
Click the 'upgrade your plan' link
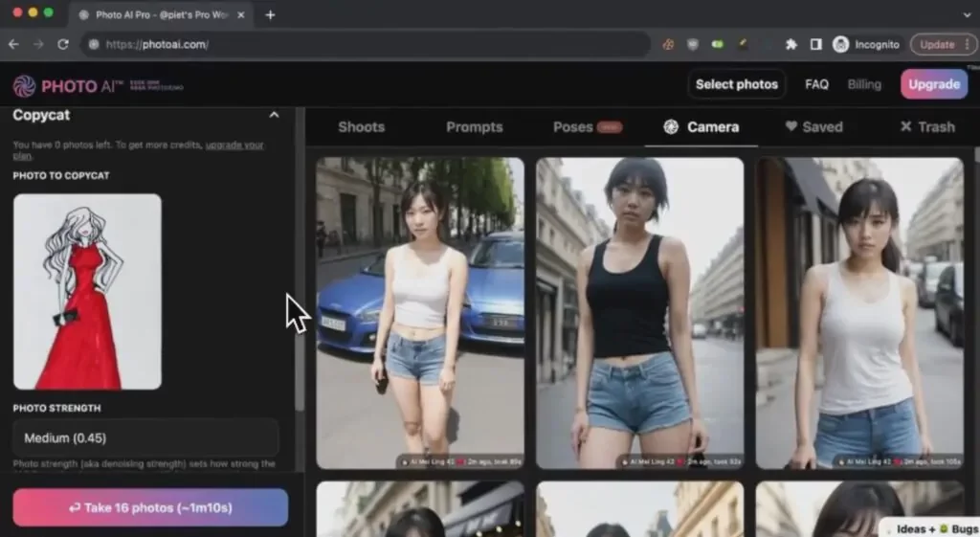[234, 145]
